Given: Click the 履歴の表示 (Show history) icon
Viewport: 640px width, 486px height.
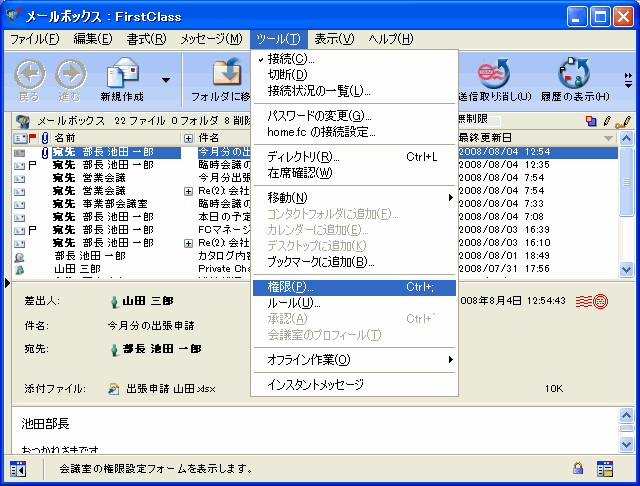Looking at the screenshot, I should [x=573, y=74].
